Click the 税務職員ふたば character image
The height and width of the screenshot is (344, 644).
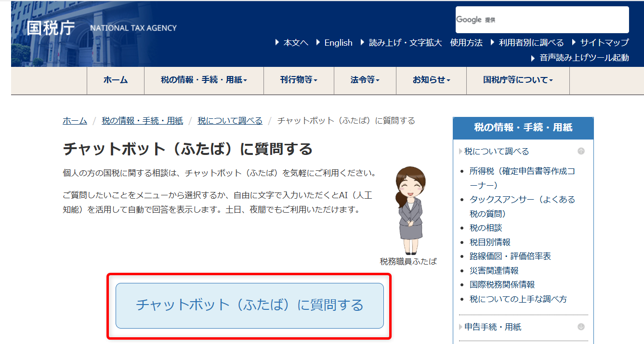click(x=409, y=210)
